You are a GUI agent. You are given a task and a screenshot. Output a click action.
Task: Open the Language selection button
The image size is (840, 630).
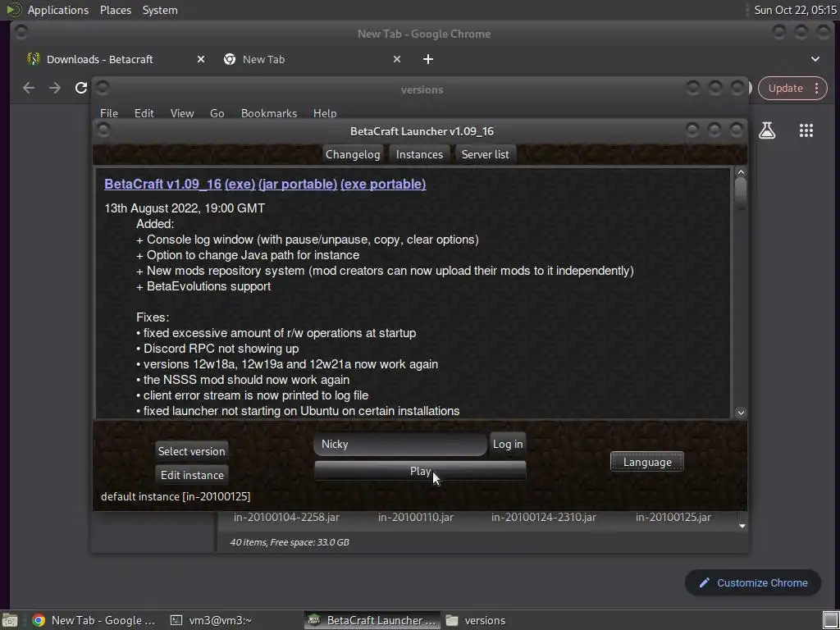click(x=647, y=462)
